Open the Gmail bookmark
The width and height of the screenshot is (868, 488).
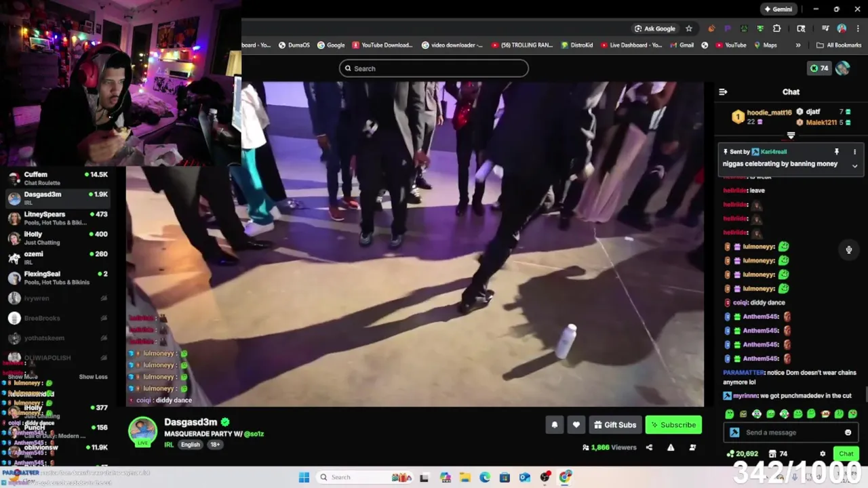[x=682, y=45]
